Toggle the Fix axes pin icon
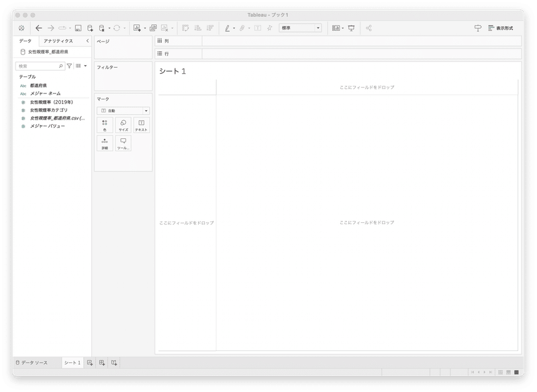 click(270, 28)
